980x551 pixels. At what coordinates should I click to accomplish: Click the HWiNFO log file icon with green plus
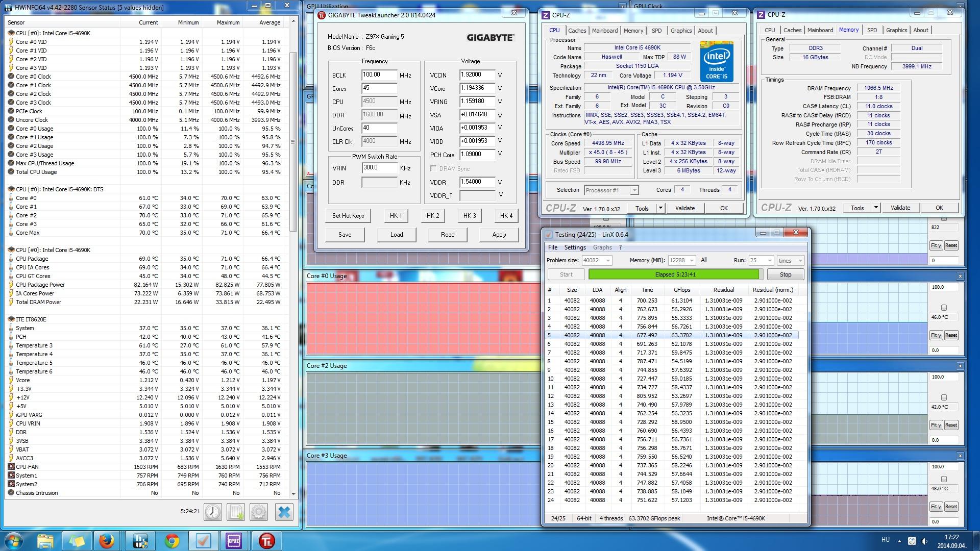pos(236,512)
